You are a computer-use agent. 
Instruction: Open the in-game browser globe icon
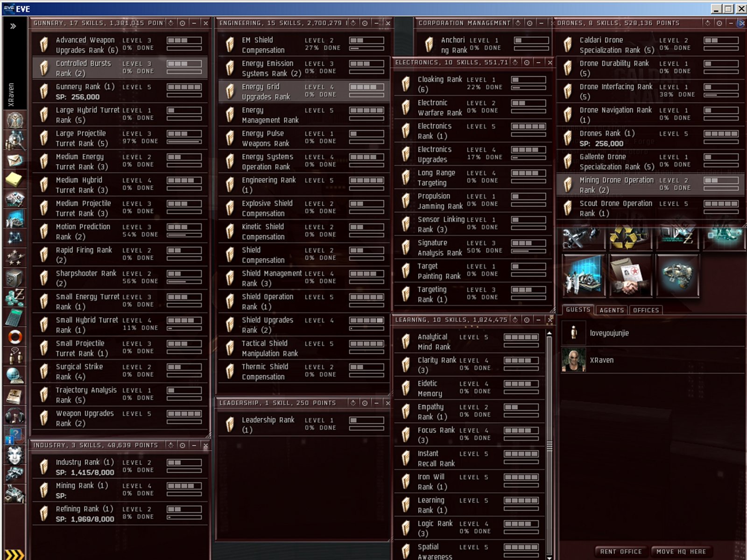(15, 376)
